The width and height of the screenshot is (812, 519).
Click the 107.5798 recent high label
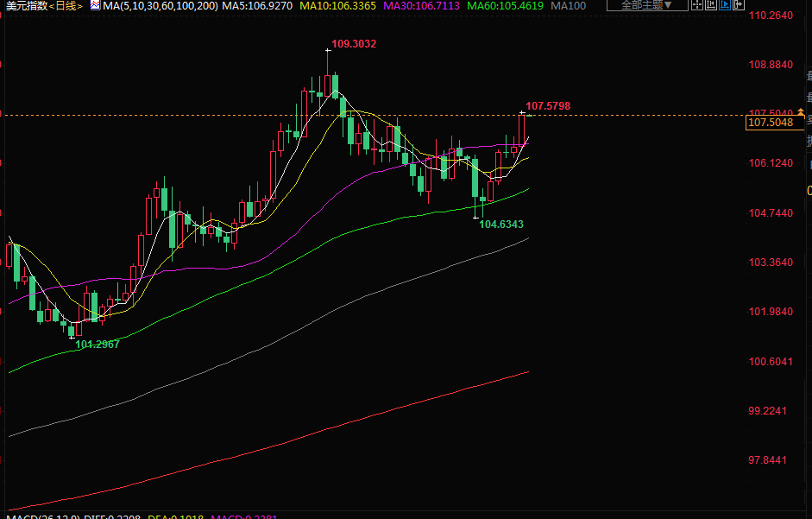[x=548, y=106]
